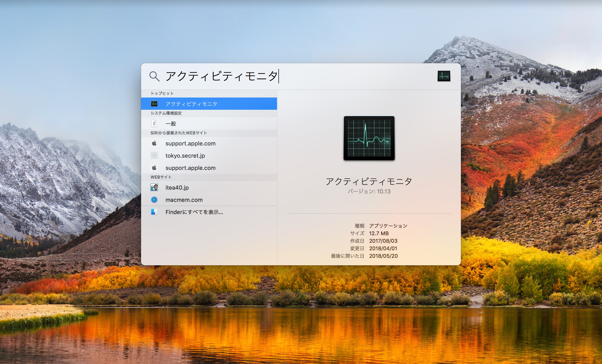Click the Spotlight magnifying glass icon

click(x=154, y=76)
